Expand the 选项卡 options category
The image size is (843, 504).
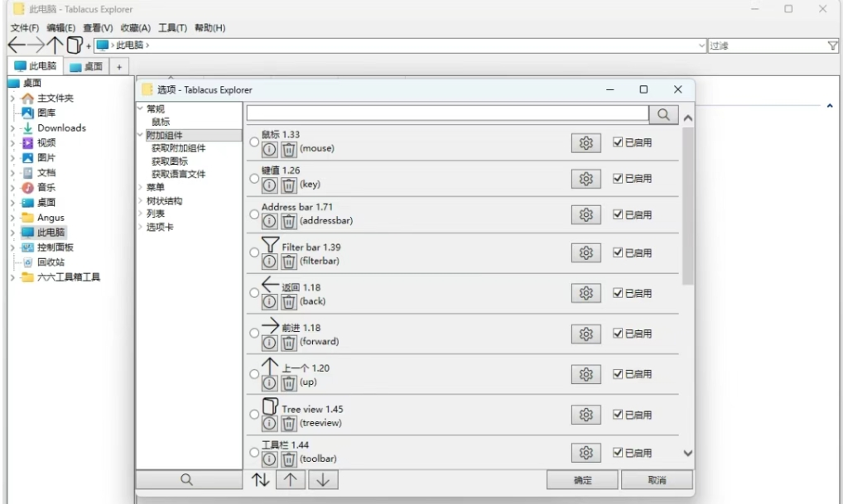point(141,227)
